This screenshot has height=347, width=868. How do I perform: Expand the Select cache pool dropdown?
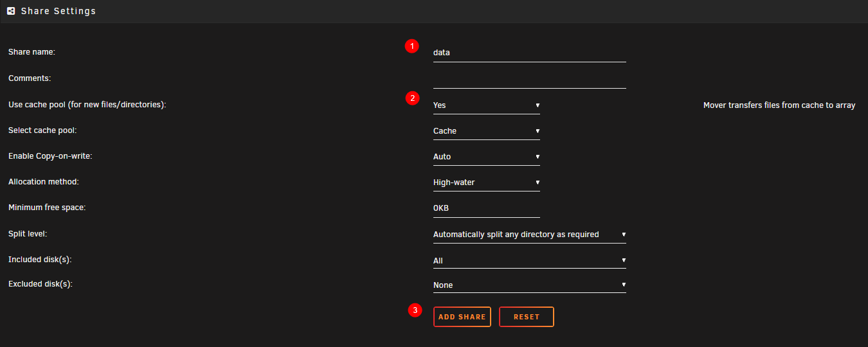point(486,131)
